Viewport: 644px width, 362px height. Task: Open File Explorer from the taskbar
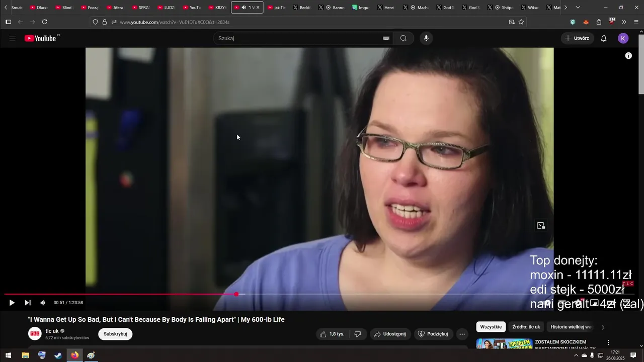click(x=25, y=355)
